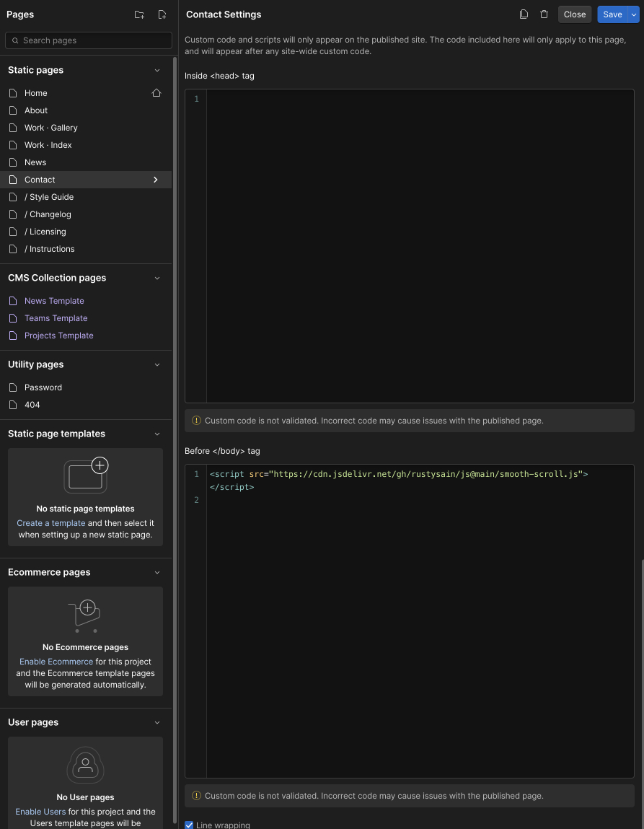
Task: Collapse the Static pages section
Action: click(157, 70)
